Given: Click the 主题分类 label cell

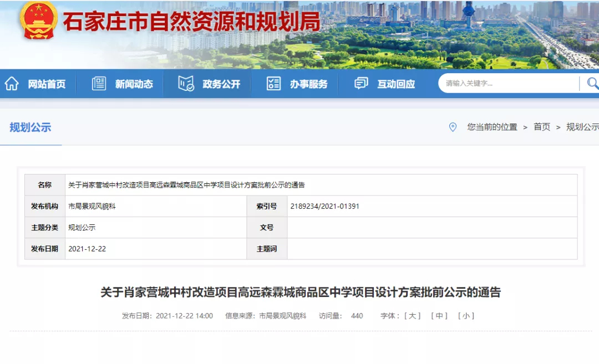Looking at the screenshot, I should tap(45, 228).
